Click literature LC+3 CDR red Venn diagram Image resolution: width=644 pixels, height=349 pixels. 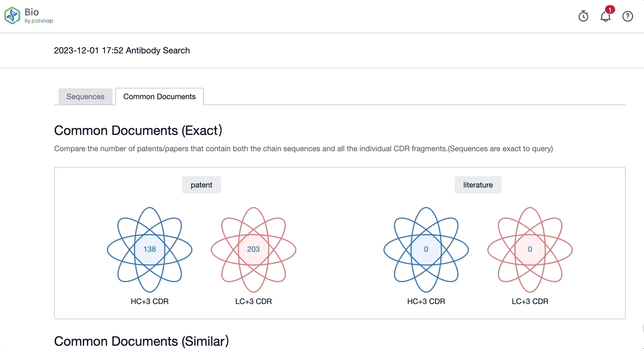click(x=530, y=249)
